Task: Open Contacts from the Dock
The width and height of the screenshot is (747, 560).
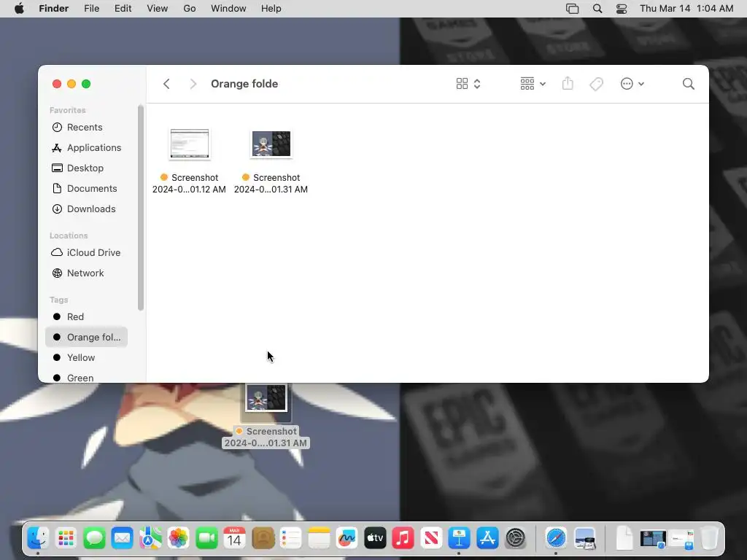Action: [263, 539]
